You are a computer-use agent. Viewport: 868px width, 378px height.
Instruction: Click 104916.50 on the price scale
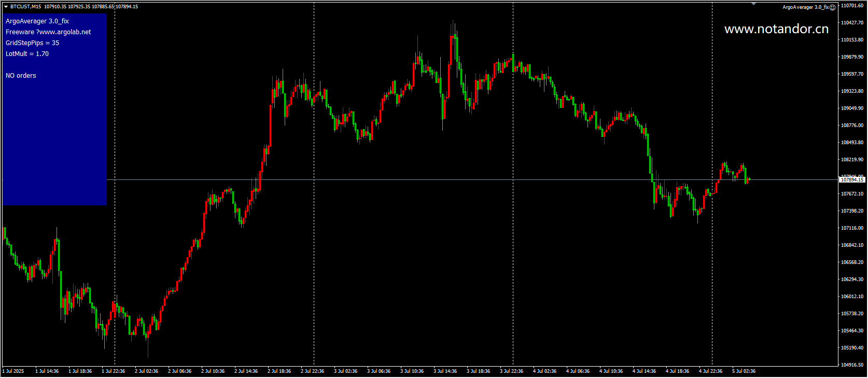pyautogui.click(x=852, y=365)
